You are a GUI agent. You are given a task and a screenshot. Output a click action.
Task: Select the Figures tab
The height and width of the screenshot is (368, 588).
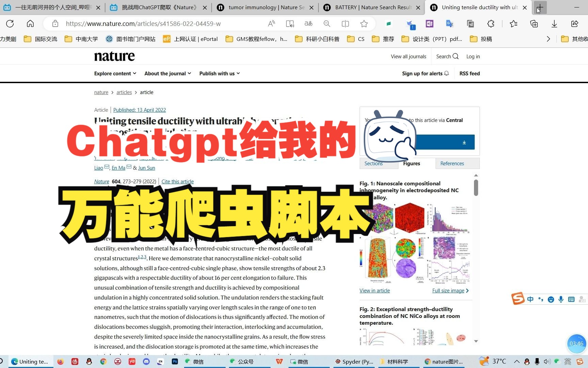[x=412, y=164]
